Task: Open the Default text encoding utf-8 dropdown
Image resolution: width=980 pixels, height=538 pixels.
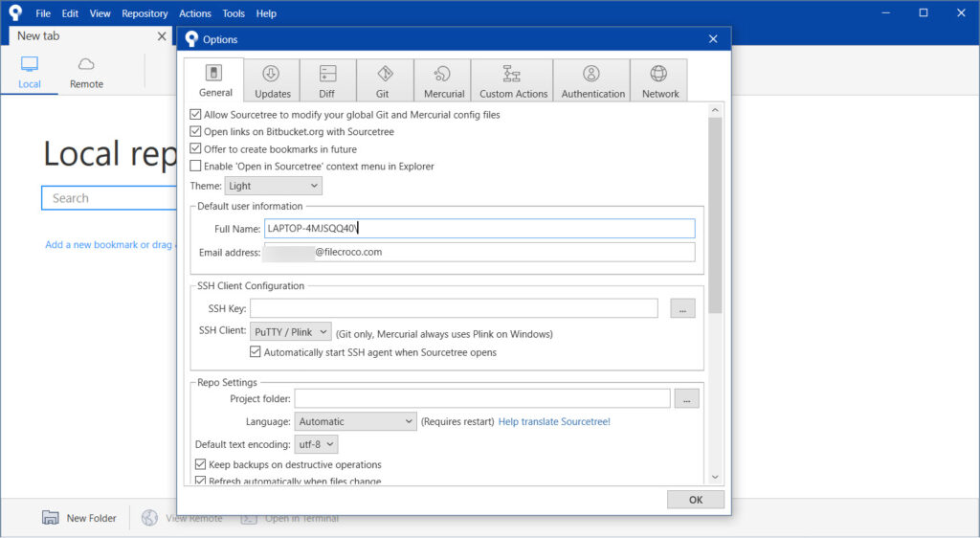Action: point(316,444)
